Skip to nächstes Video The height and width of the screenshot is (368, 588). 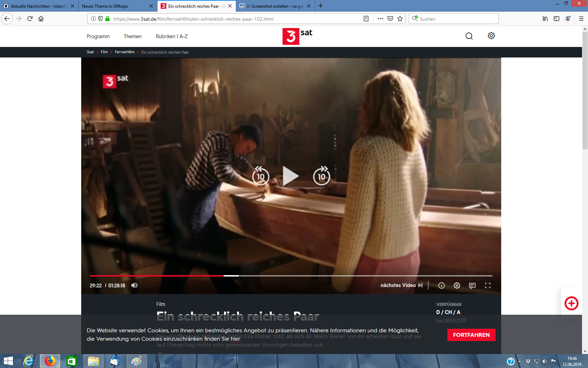tap(401, 285)
